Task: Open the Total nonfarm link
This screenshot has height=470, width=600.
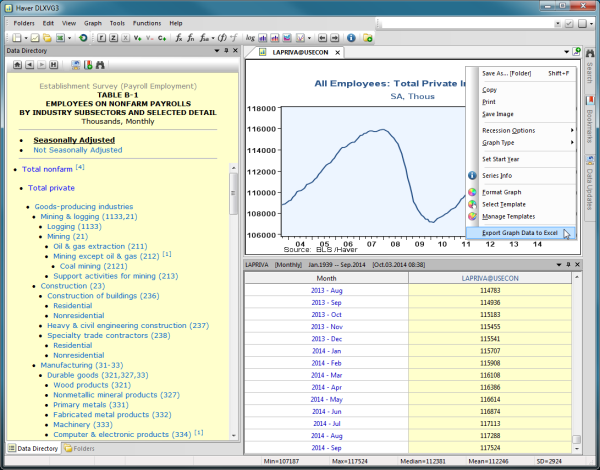Action: coord(47,169)
